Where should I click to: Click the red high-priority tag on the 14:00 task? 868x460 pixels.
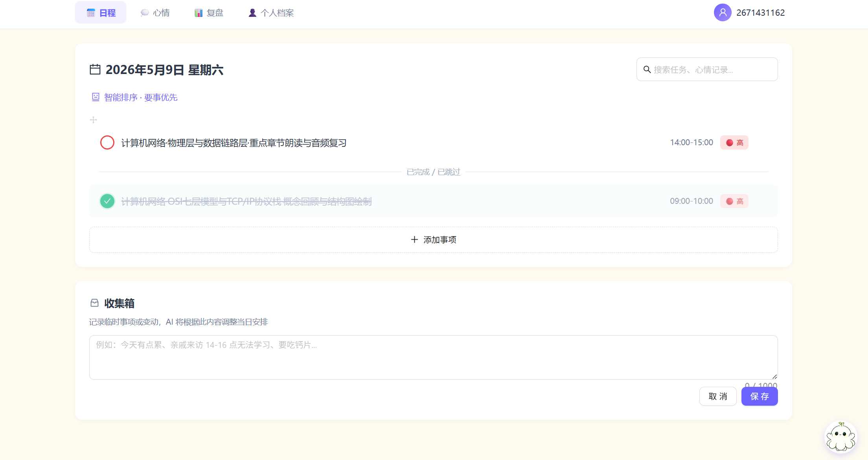pos(734,142)
